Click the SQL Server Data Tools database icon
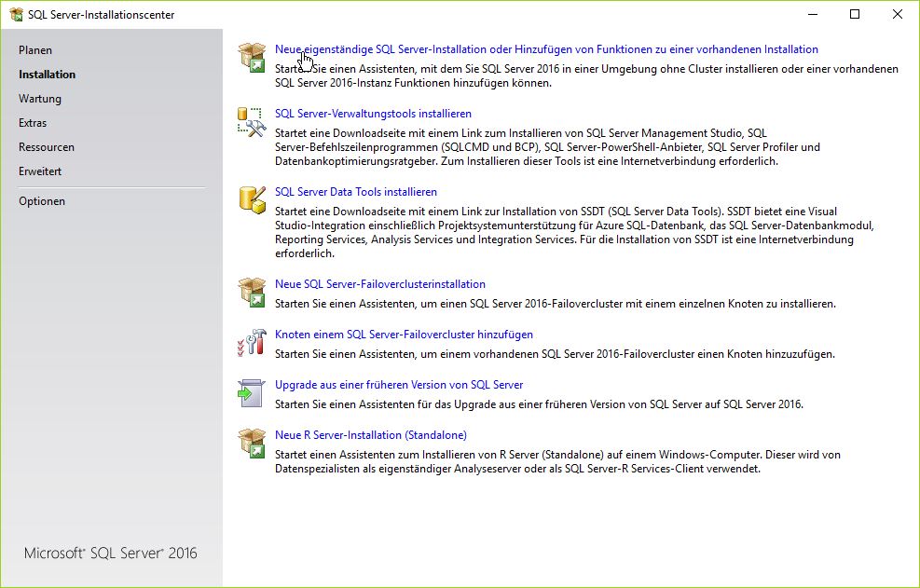The height and width of the screenshot is (588, 920). point(252,200)
